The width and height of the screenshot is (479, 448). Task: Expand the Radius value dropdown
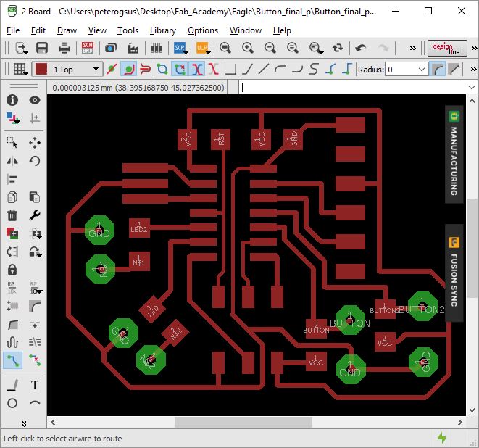click(x=422, y=70)
